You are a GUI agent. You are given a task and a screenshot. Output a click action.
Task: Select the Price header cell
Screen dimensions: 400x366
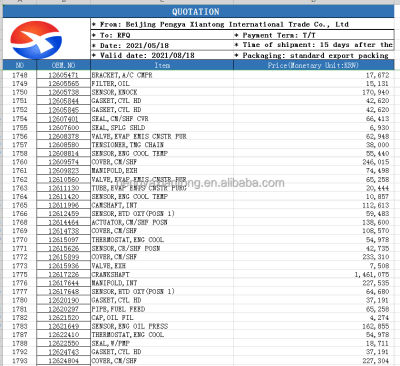[x=314, y=65]
